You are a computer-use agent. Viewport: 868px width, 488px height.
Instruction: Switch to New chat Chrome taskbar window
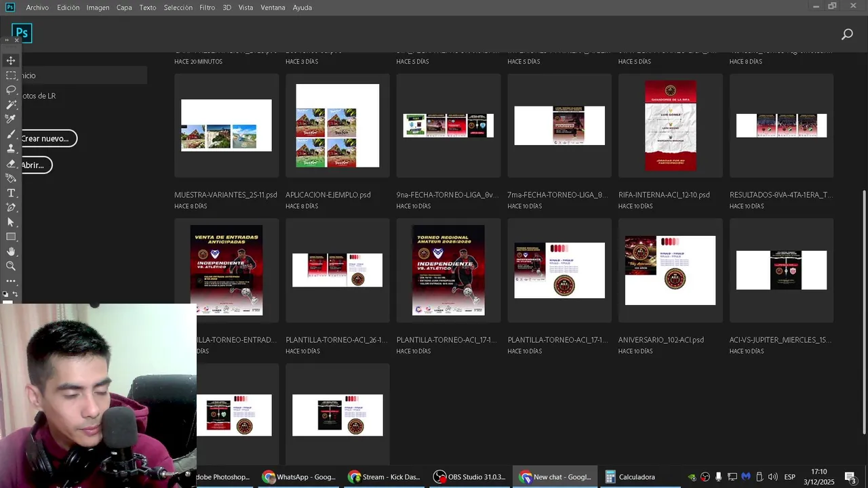click(555, 477)
